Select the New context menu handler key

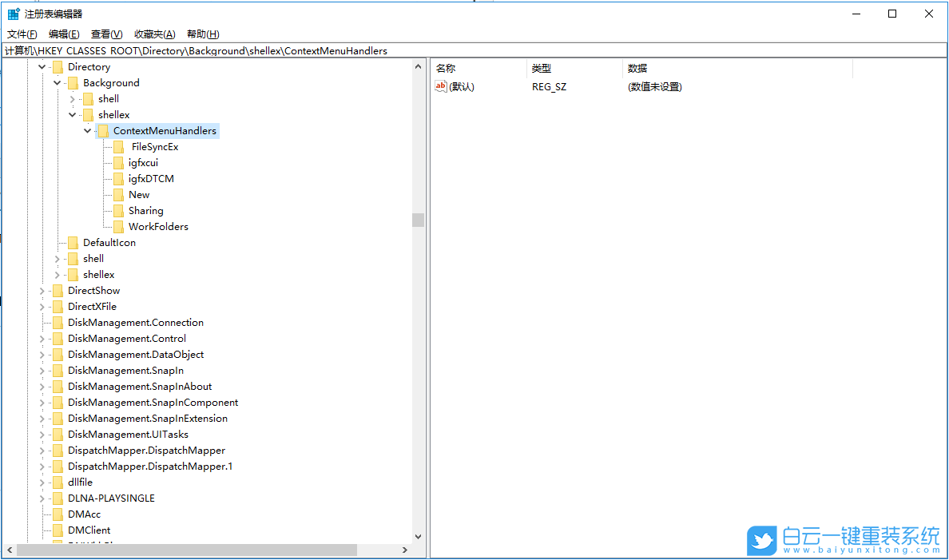(x=138, y=194)
